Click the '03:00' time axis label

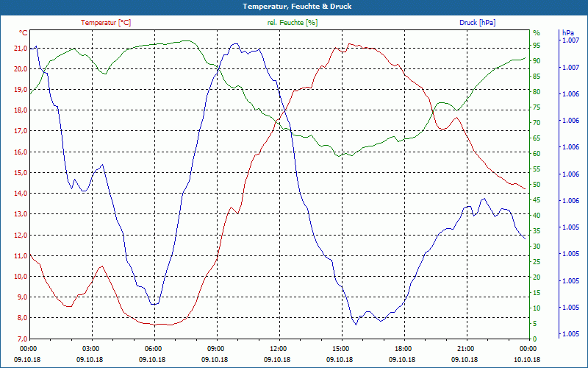tap(90, 348)
